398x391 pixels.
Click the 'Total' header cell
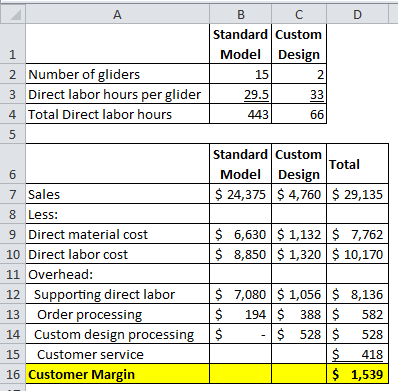point(357,164)
